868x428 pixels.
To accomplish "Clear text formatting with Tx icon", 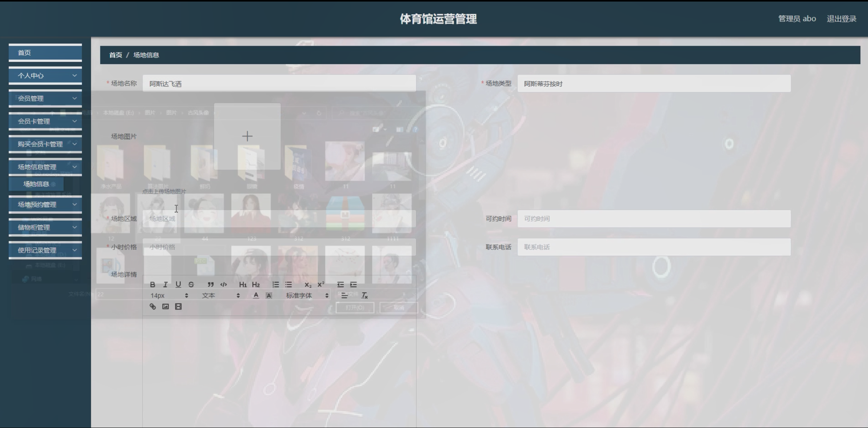I will 365,295.
